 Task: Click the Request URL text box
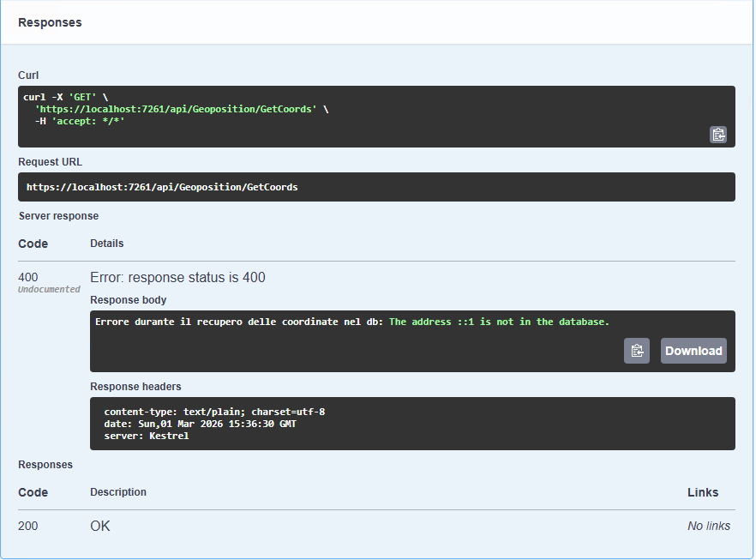point(376,187)
